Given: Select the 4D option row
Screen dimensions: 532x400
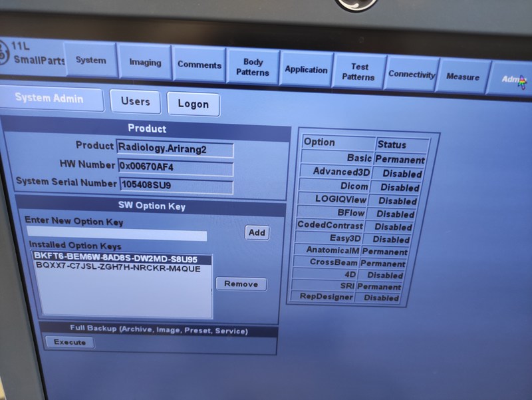Looking at the screenshot, I should pyautogui.click(x=347, y=275).
